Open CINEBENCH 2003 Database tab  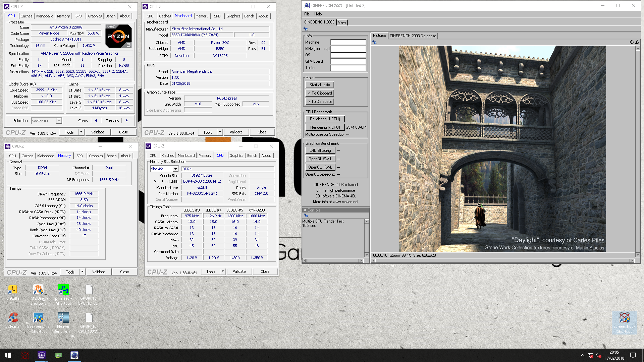[x=413, y=36]
